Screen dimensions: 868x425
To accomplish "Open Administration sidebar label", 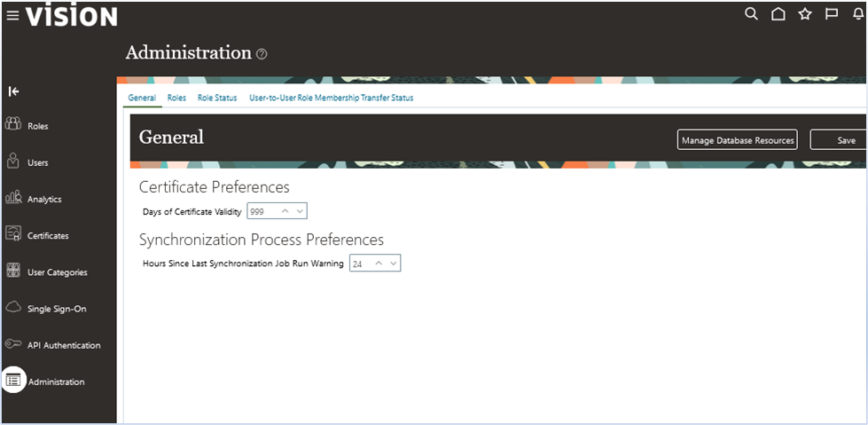I will [57, 382].
